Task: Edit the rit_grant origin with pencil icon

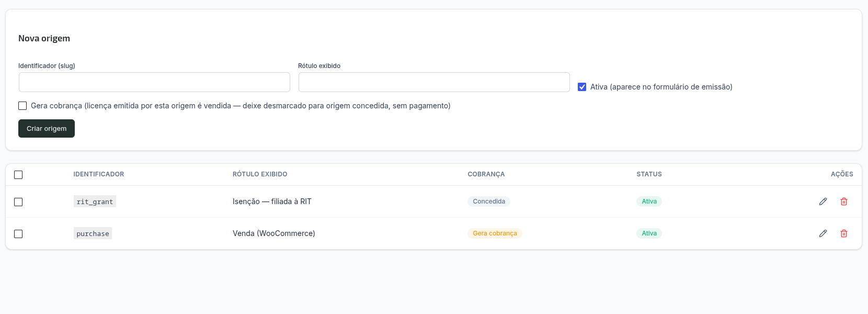Action: 823,201
